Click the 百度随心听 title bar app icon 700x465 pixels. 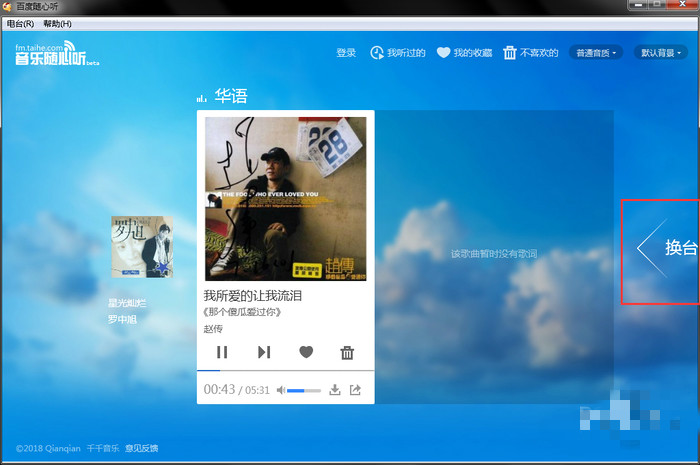(7, 6)
